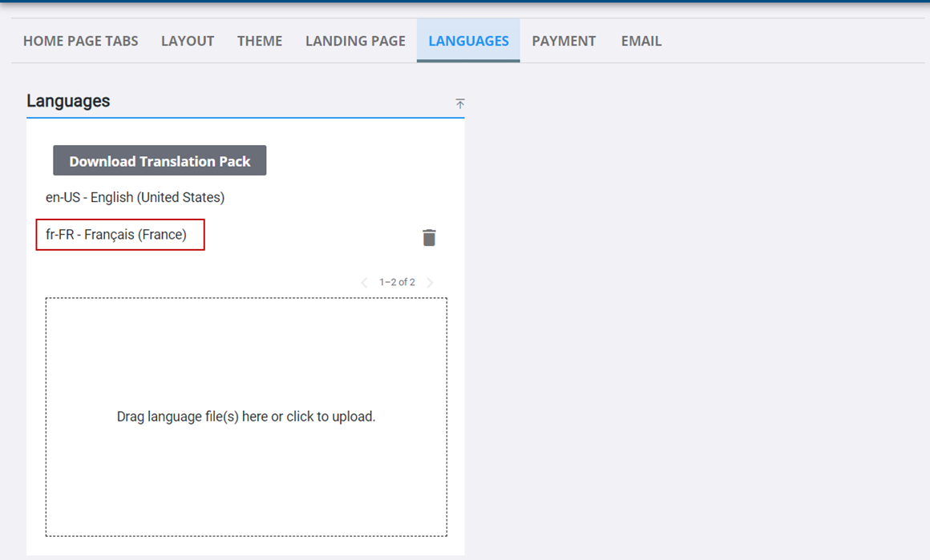
Task: Advance pagination with the right arrow
Action: [431, 282]
